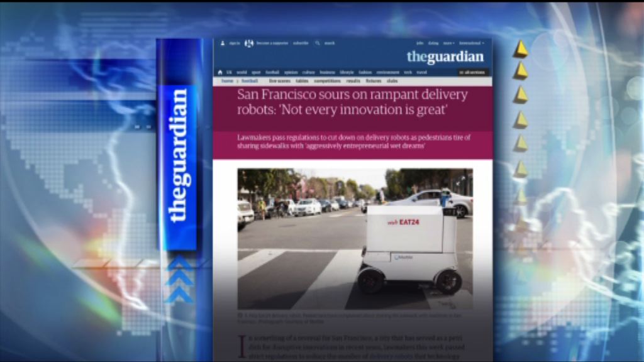Open the 'international' edition dropdown
Screen dimensions: 644x362
pos(471,43)
